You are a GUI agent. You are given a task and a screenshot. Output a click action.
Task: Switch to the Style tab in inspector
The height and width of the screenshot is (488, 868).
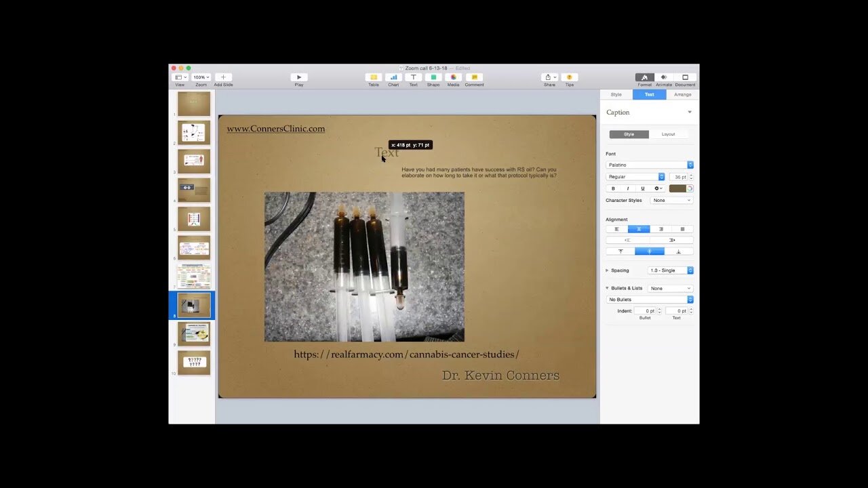coord(616,94)
